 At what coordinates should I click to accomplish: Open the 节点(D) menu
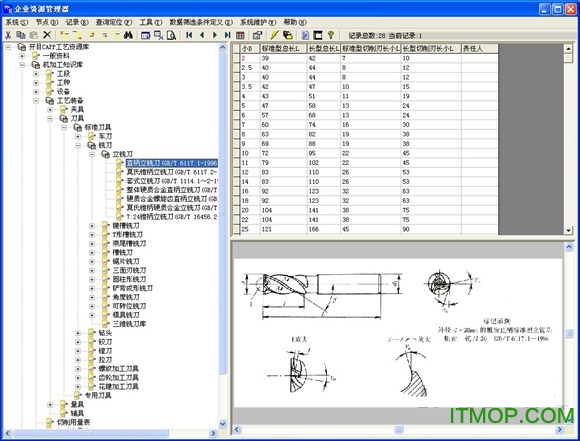point(47,22)
